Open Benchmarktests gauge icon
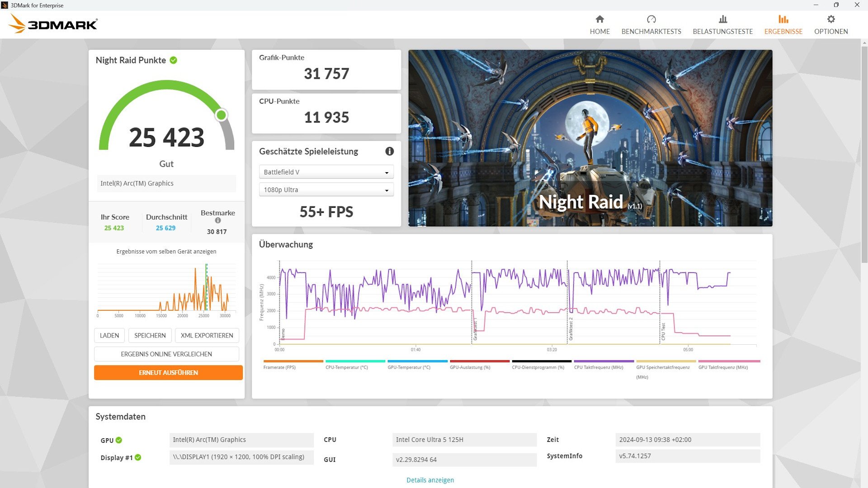The image size is (868, 488). pyautogui.click(x=651, y=19)
